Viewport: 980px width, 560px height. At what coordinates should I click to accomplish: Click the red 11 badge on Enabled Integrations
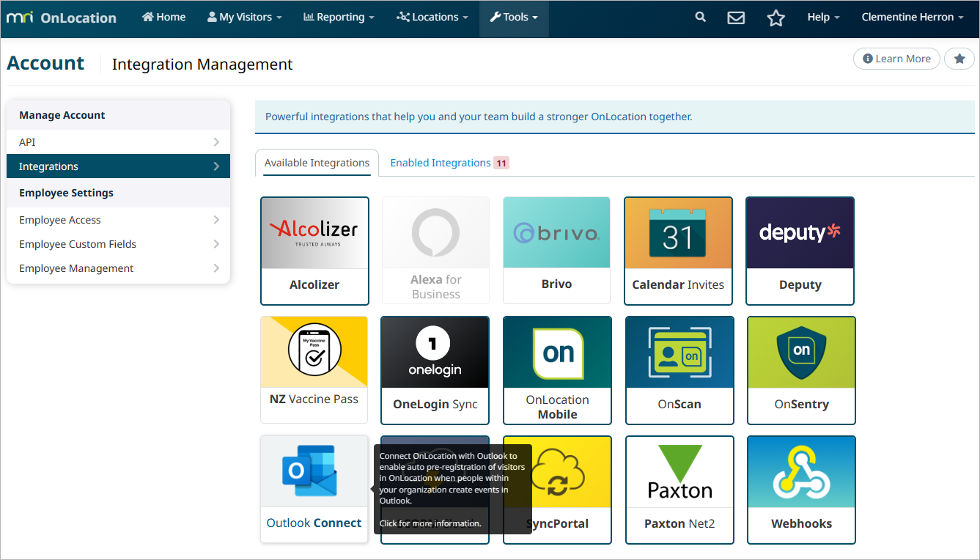pyautogui.click(x=501, y=163)
